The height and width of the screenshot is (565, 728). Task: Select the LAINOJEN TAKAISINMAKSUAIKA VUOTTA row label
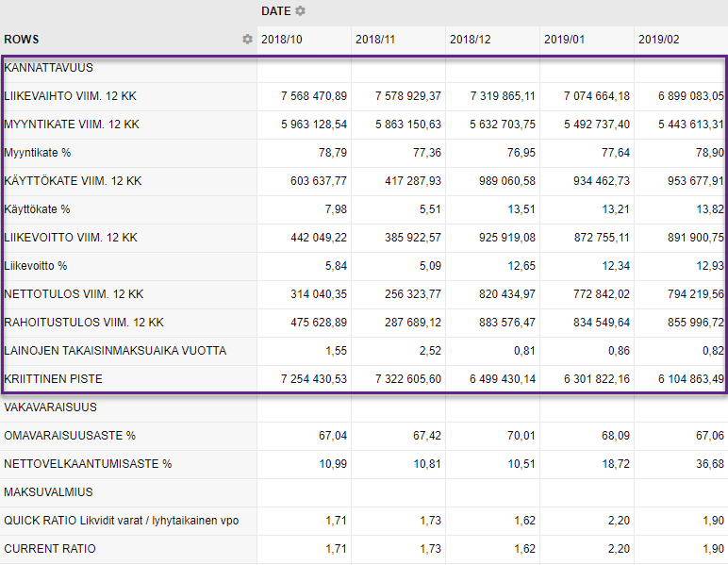pyautogui.click(x=115, y=351)
